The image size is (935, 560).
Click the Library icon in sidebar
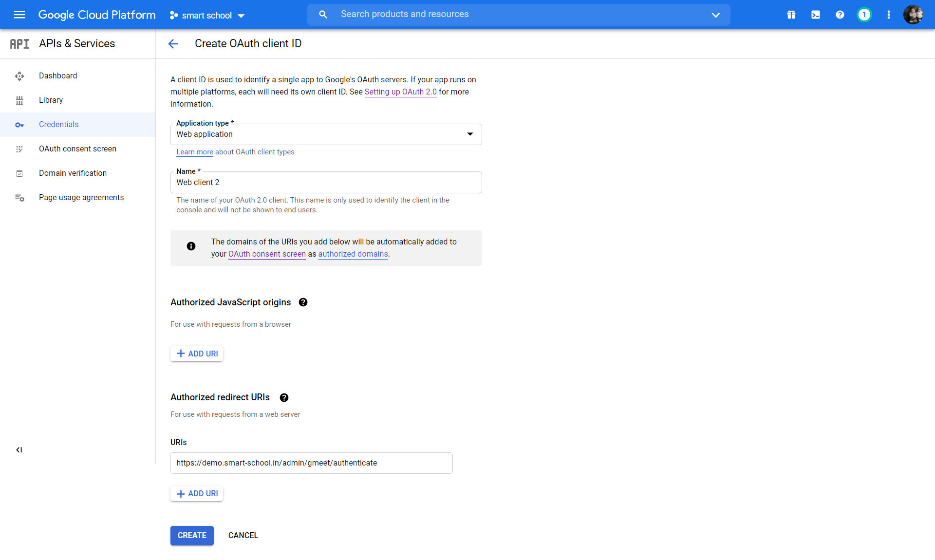[18, 100]
